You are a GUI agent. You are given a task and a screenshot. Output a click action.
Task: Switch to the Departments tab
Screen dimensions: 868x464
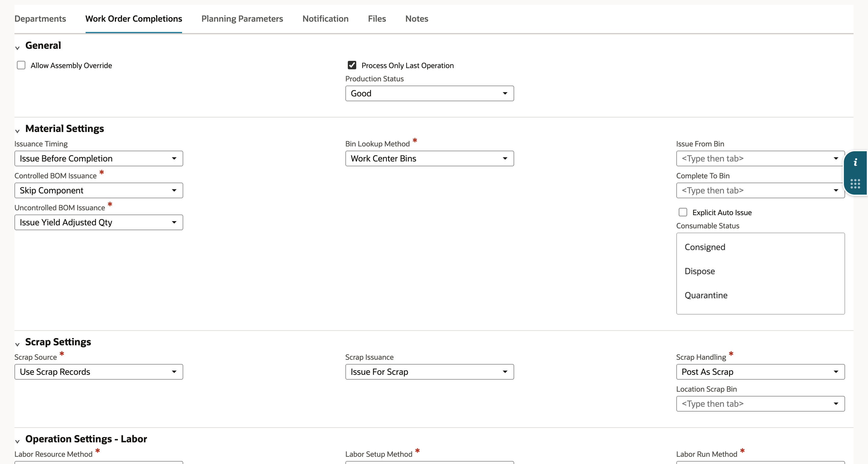tap(40, 19)
